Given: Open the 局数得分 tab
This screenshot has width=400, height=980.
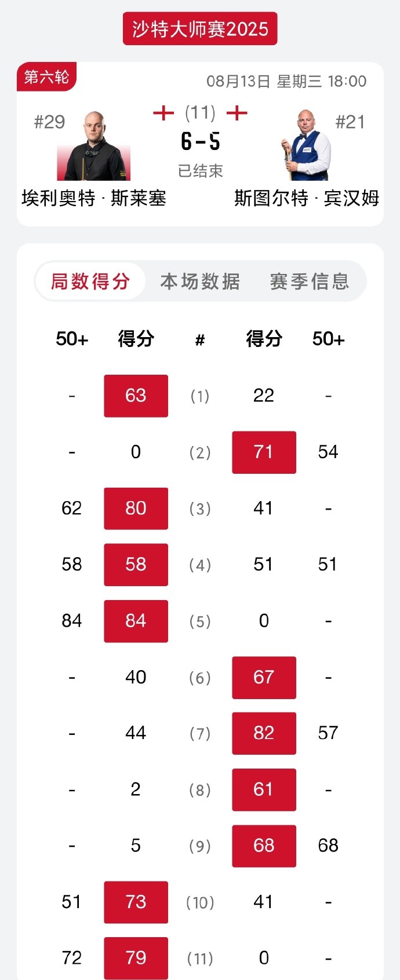Looking at the screenshot, I should pyautogui.click(x=90, y=281).
